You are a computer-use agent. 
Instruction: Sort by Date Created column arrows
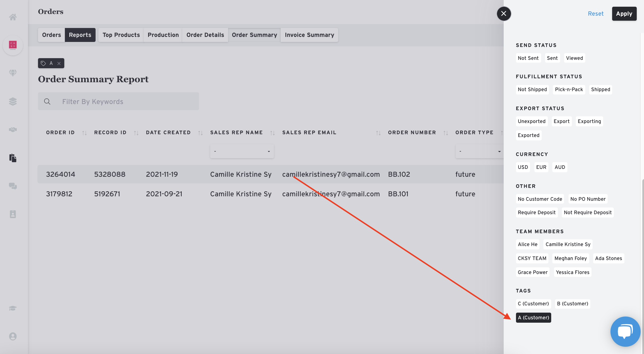[x=200, y=133]
